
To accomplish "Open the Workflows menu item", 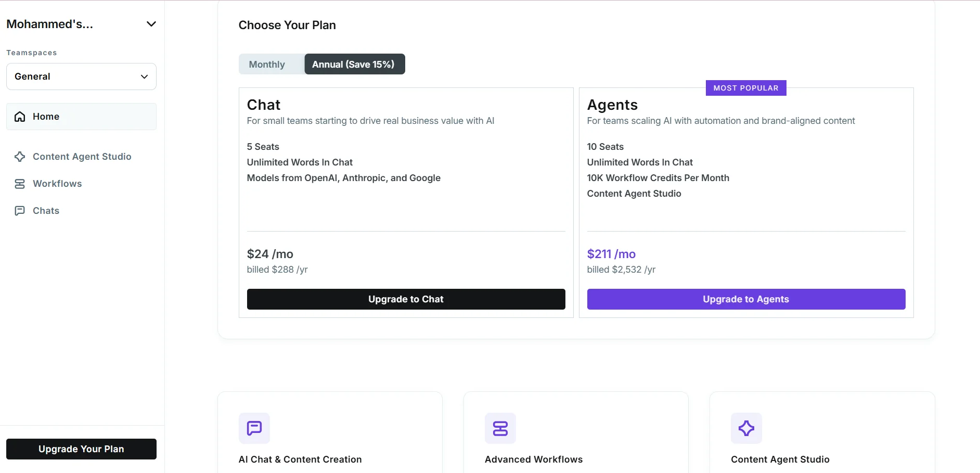I will pyautogui.click(x=57, y=184).
